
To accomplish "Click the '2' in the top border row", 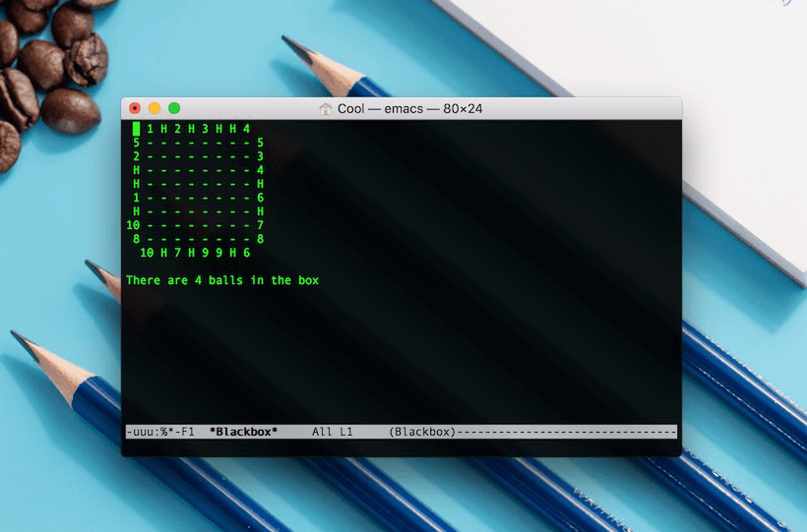I will point(177,129).
